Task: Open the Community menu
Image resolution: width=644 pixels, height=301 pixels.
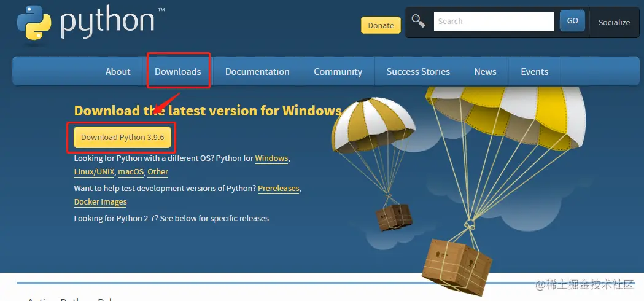Action: coord(338,71)
